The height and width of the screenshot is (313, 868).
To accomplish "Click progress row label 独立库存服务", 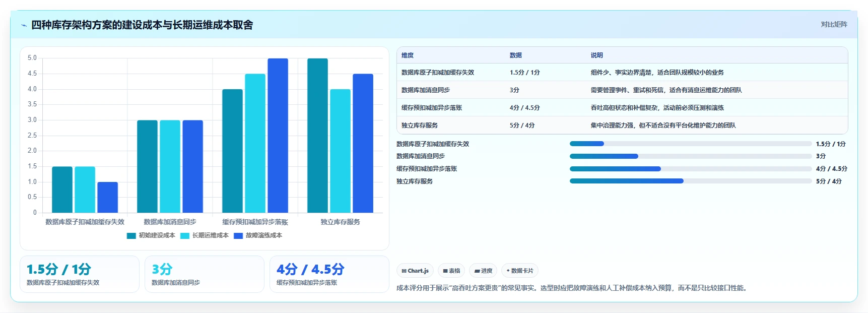I will [415, 181].
